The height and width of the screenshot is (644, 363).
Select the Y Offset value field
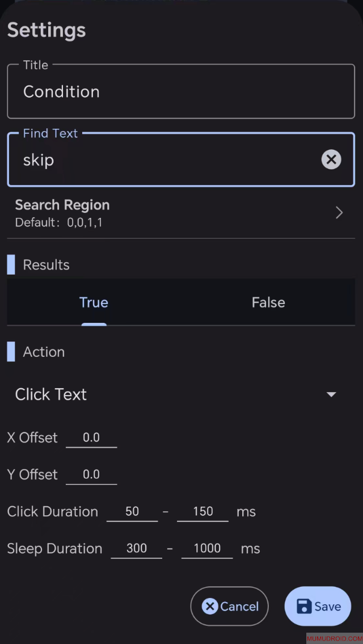pos(91,474)
